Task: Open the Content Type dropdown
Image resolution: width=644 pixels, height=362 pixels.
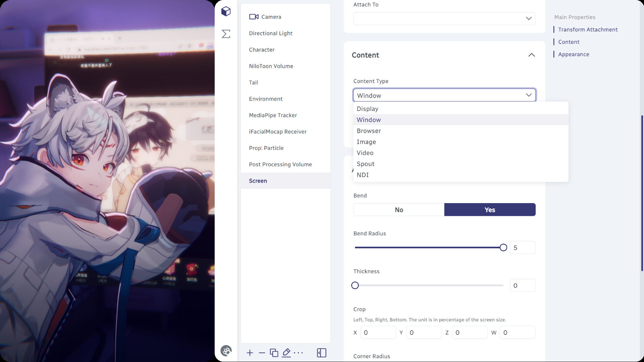Action: click(x=444, y=95)
